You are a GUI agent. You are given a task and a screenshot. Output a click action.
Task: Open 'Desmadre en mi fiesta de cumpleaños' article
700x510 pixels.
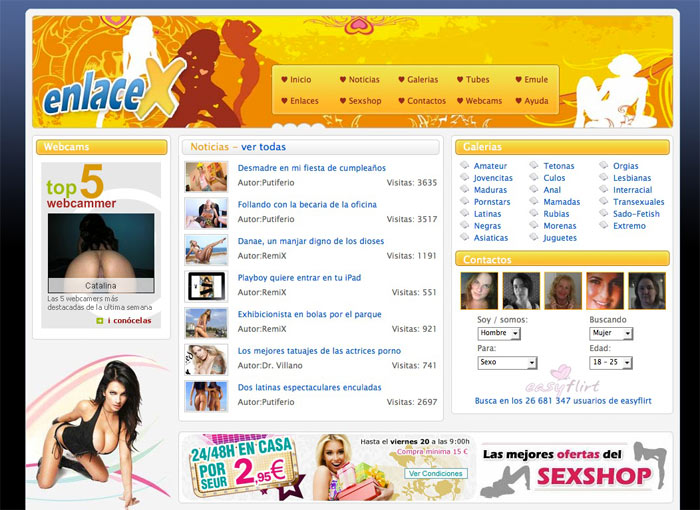pyautogui.click(x=312, y=168)
